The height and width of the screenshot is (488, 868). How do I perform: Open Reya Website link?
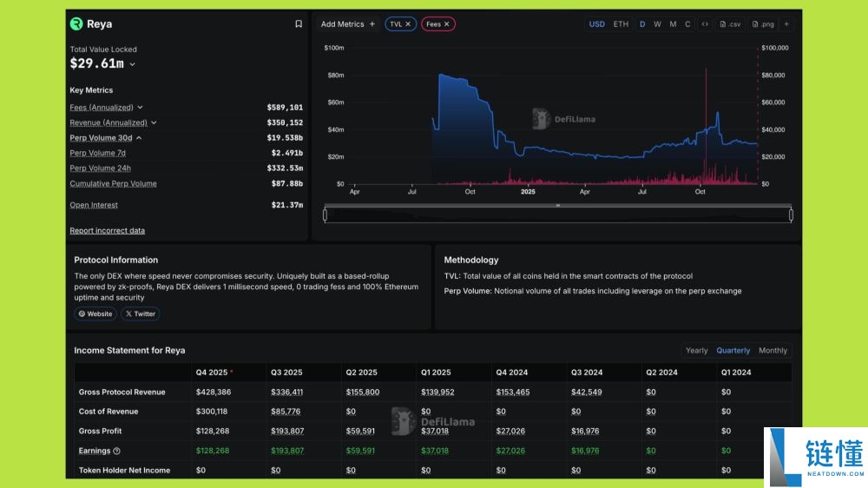click(x=95, y=313)
